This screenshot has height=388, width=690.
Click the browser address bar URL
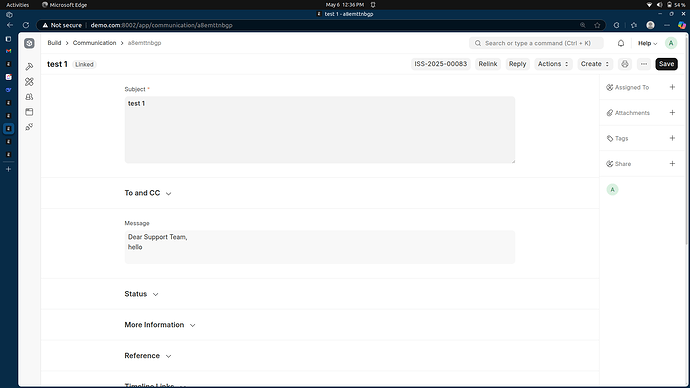[x=161, y=25]
